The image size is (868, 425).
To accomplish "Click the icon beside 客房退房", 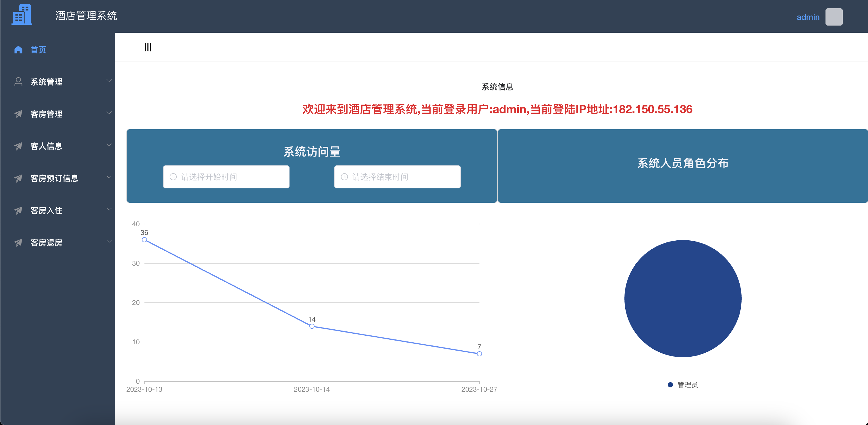I will (x=18, y=242).
